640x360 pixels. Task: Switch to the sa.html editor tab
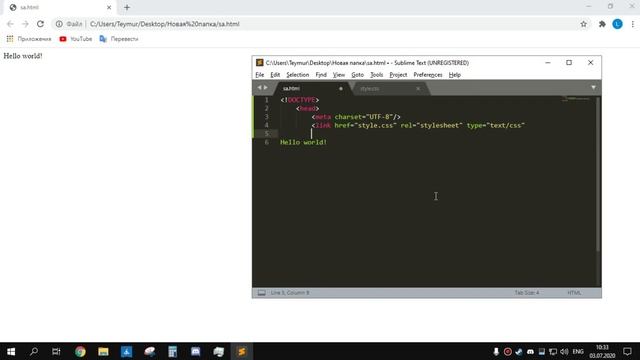pyautogui.click(x=312, y=88)
